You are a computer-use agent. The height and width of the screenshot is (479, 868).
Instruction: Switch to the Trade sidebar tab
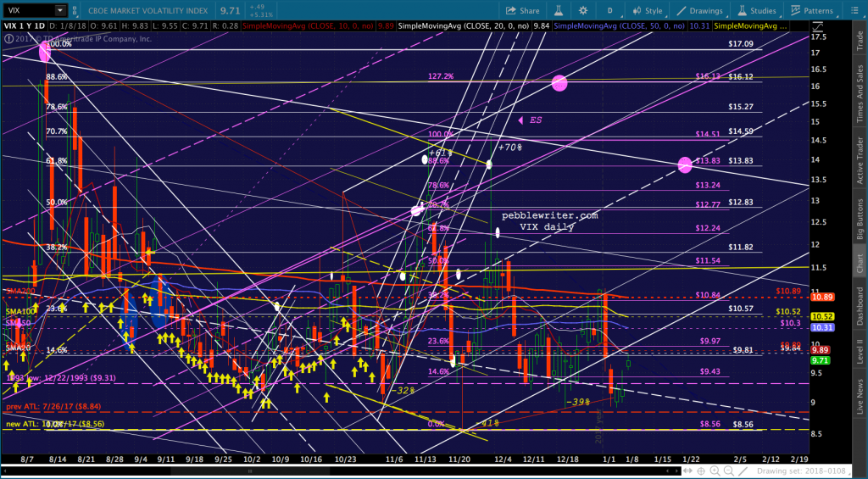point(860,40)
